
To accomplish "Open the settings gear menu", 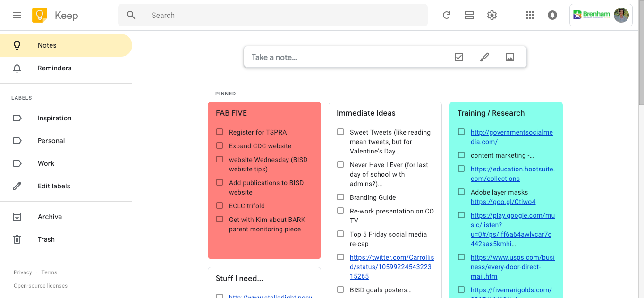I will 492,15.
